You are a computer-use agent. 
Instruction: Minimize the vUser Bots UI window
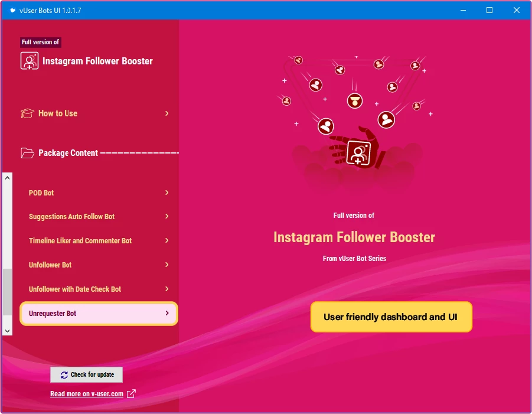point(463,10)
